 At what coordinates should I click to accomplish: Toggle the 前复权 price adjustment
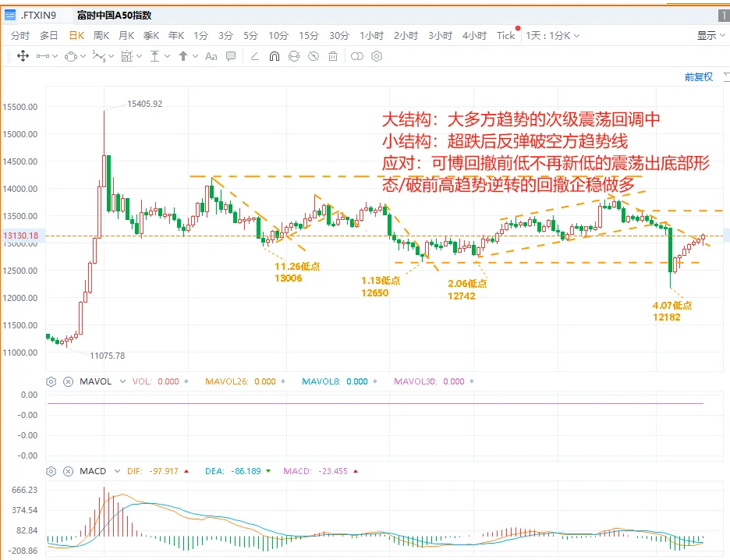tap(698, 76)
